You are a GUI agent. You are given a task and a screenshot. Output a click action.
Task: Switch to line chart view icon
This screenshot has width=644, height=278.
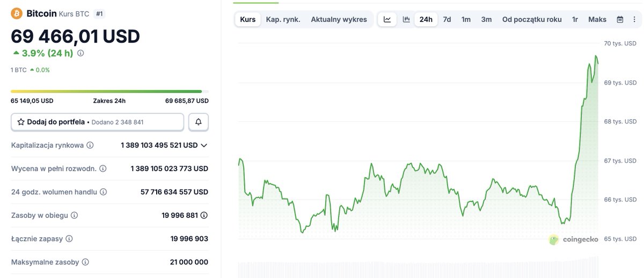387,19
